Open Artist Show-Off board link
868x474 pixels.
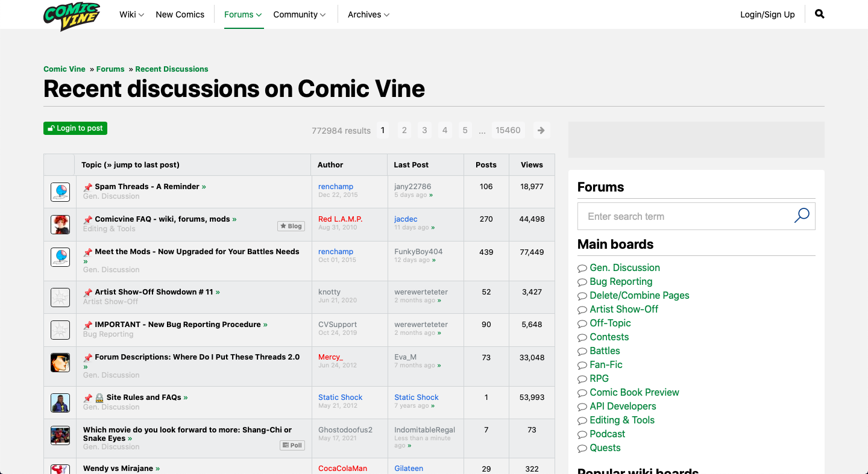(x=624, y=309)
